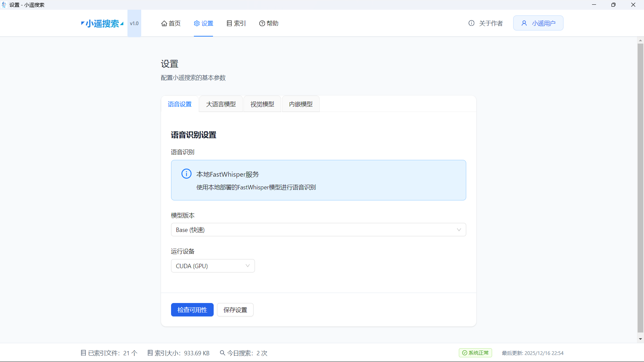Click the magnifier icon next to 今日搜索
Viewport: 644px width, 362px height.
click(222, 353)
